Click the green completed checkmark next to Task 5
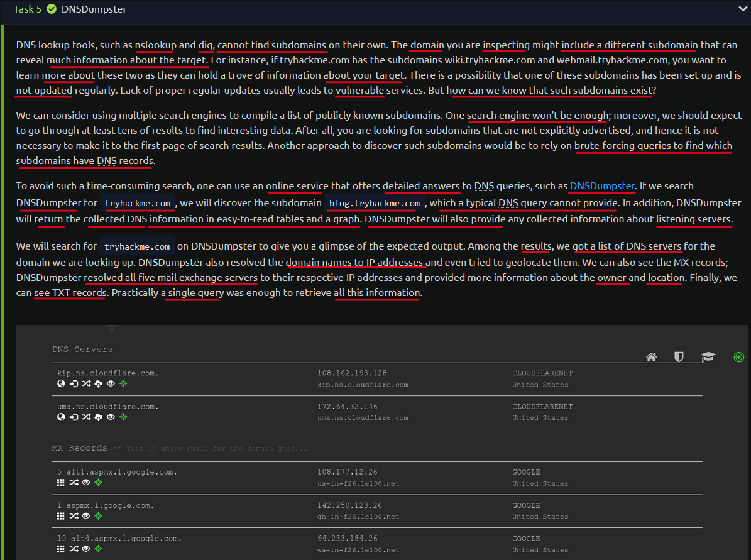The width and height of the screenshot is (751, 560). [x=52, y=9]
